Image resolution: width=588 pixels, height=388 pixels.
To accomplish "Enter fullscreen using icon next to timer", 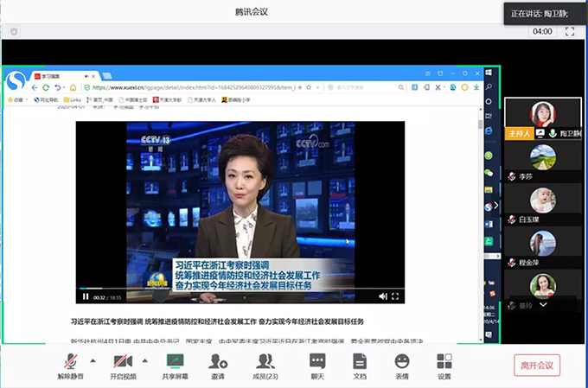I will tap(570, 31).
